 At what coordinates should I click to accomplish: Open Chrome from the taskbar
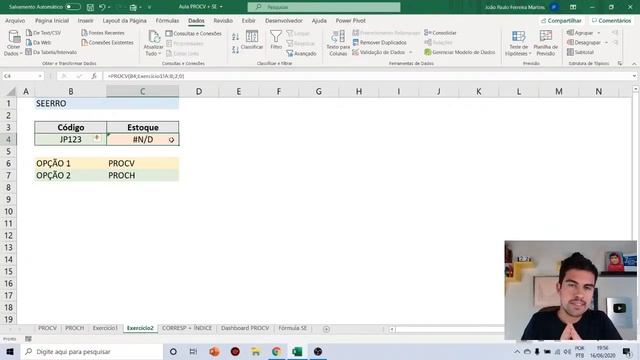tap(276, 351)
